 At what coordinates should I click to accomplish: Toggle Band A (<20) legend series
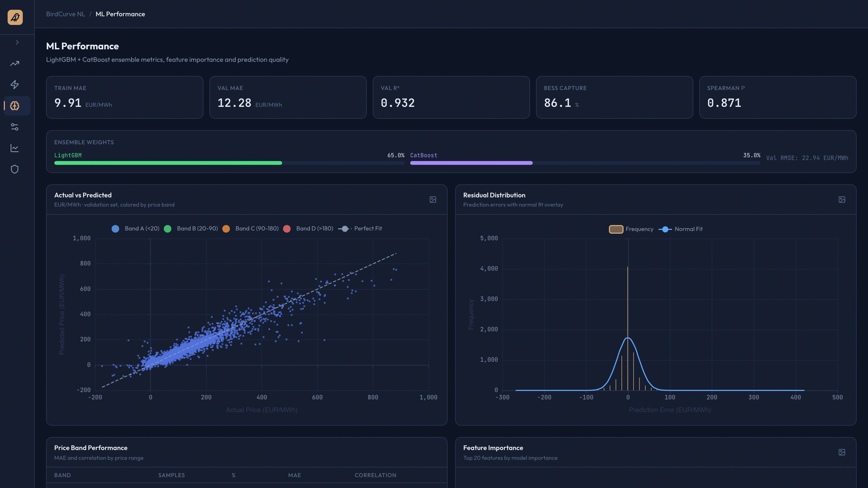135,229
